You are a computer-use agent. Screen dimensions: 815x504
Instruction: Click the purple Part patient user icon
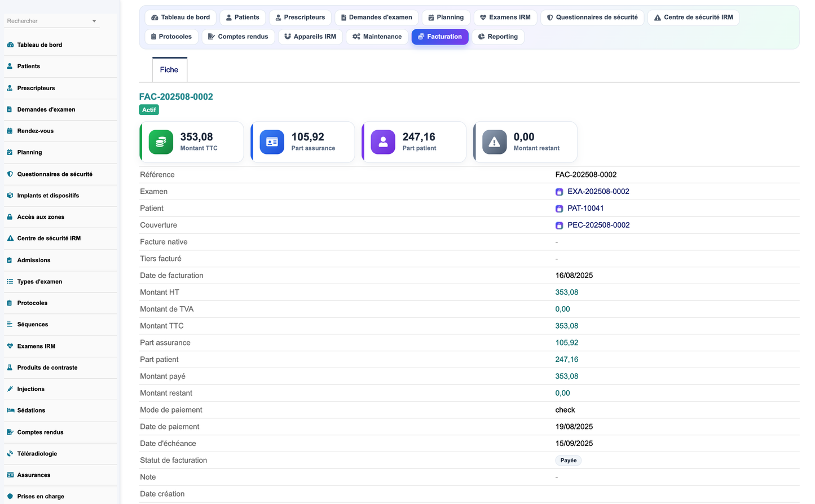383,142
